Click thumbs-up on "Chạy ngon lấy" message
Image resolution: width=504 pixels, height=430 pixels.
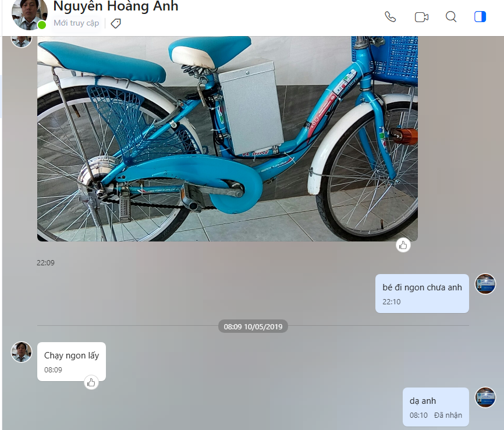(91, 382)
